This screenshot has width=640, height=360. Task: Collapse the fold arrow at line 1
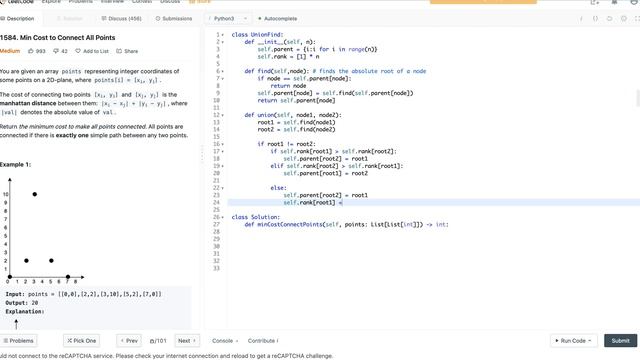coord(222,35)
